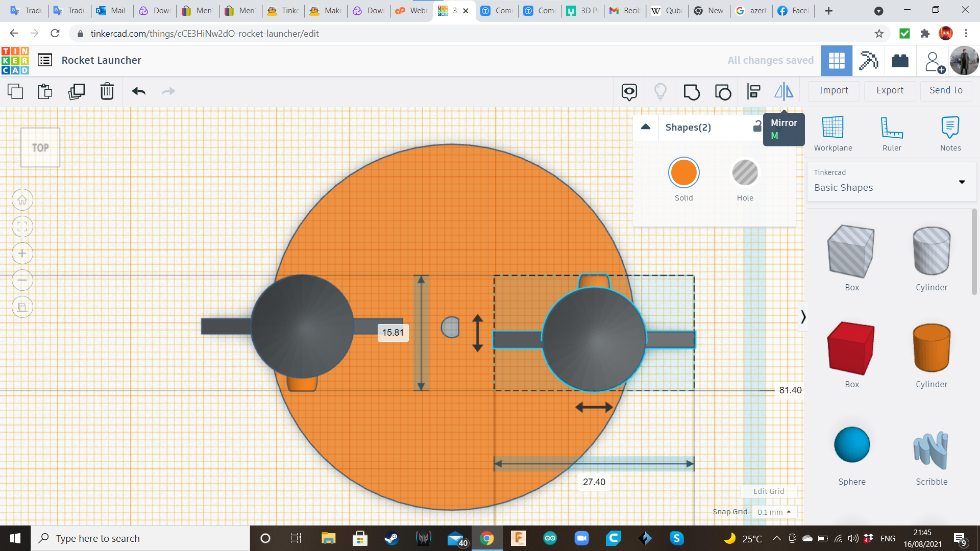Delete the selected shape
980x551 pixels.
[107, 91]
